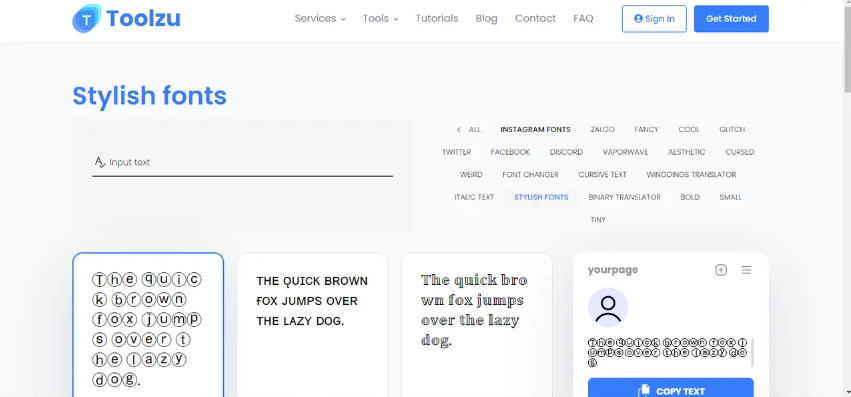
Task: Click the profile avatar placeholder icon
Action: pos(608,307)
